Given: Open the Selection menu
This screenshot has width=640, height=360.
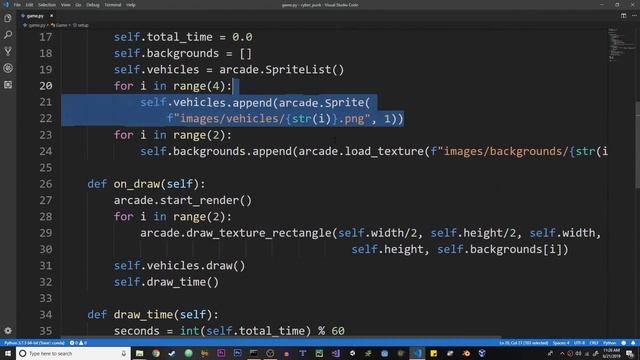Looking at the screenshot, I should 47,5.
